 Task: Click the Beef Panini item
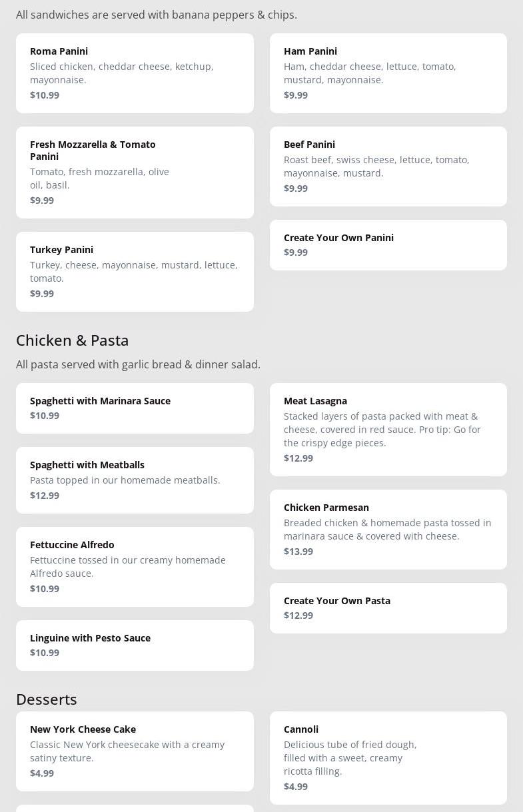coord(388,166)
